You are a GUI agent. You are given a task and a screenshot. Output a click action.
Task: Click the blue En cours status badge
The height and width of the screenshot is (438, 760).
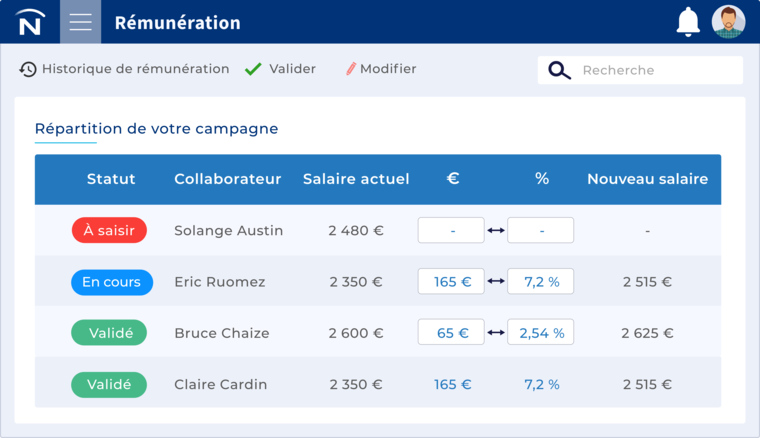point(111,282)
